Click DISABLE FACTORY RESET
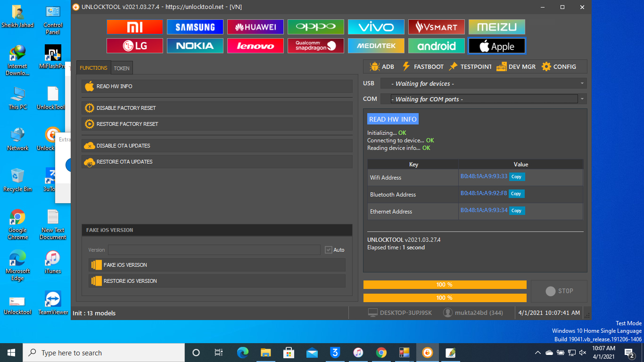The height and width of the screenshot is (362, 644). coord(217,108)
